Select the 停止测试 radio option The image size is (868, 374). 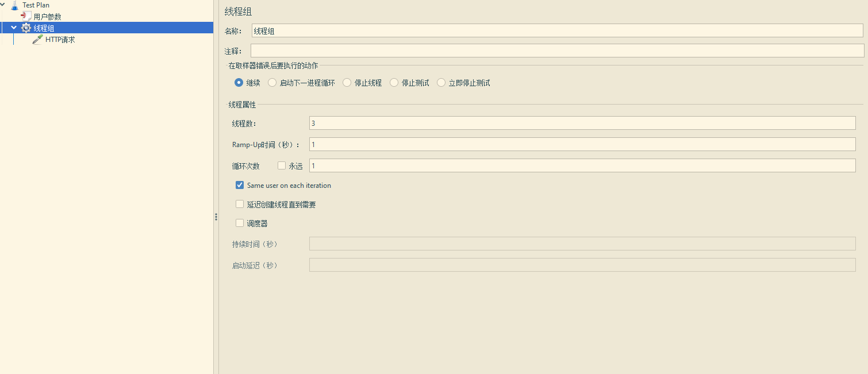point(394,83)
